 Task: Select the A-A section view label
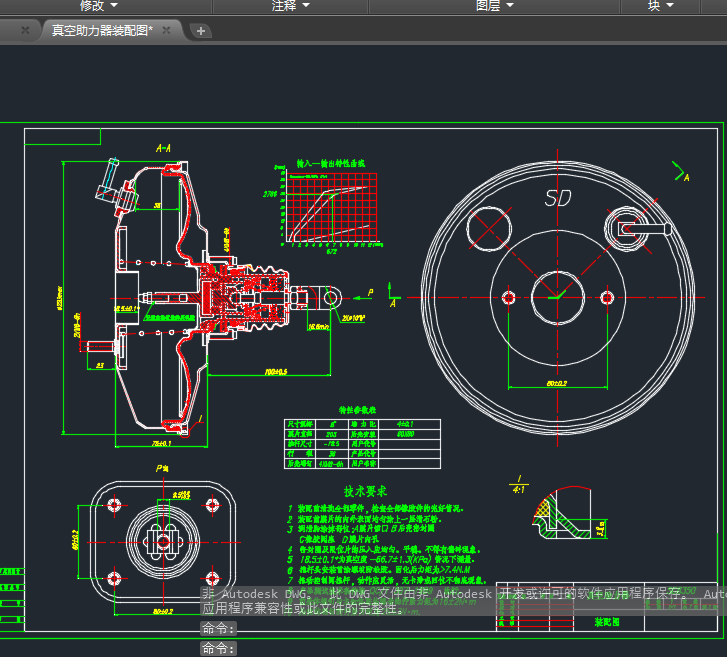pyautogui.click(x=163, y=148)
